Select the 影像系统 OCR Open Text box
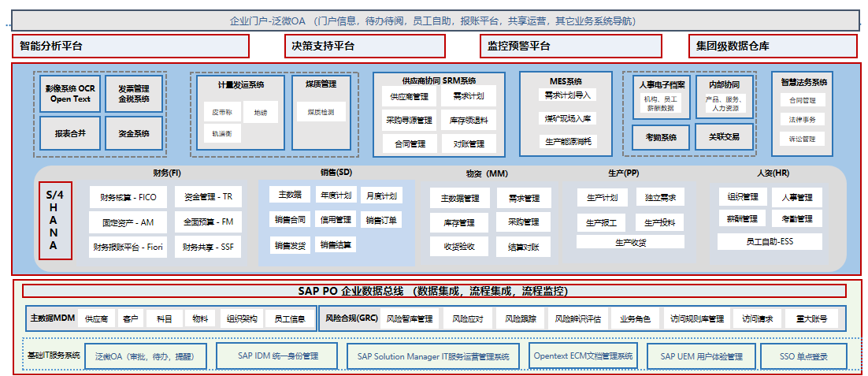This screenshot has height=376, width=868. point(70,94)
